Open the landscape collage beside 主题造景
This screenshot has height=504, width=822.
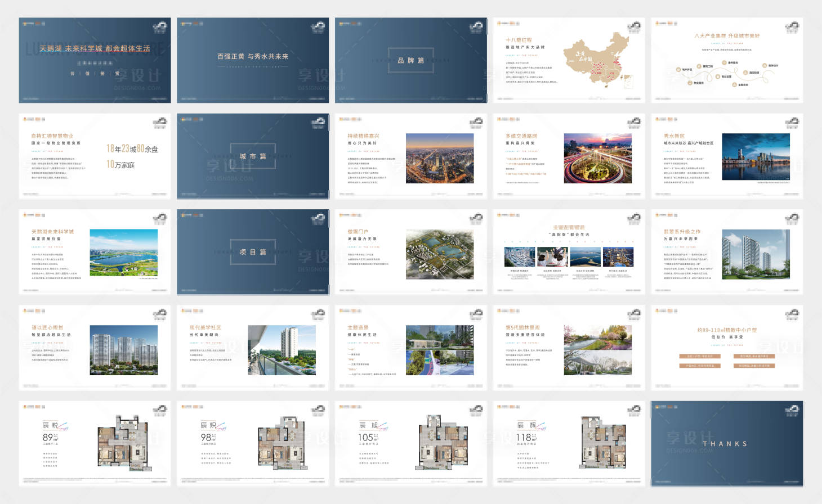(x=440, y=350)
